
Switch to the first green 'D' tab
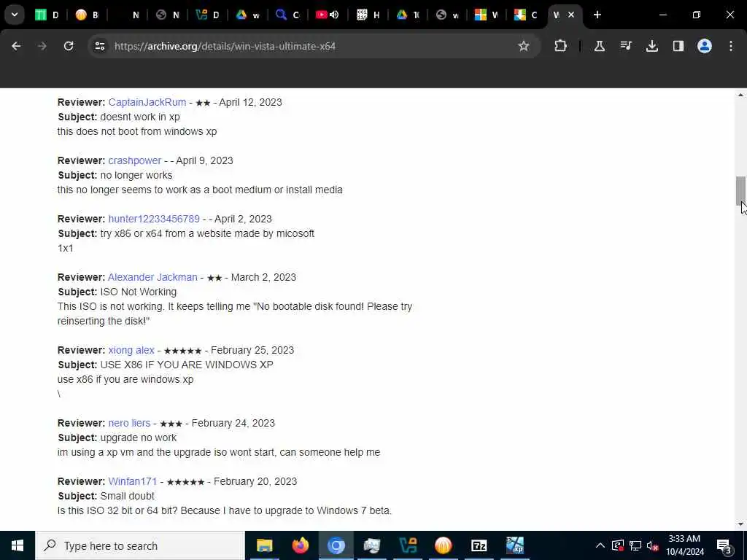[47, 15]
